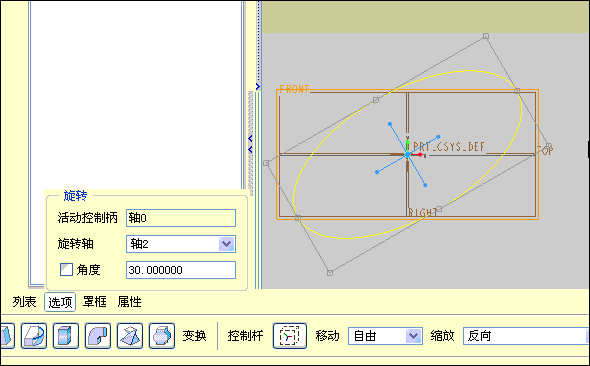Screen dimensions: 590x366
Task: Select the Spine warp tool icon
Action: point(34,336)
